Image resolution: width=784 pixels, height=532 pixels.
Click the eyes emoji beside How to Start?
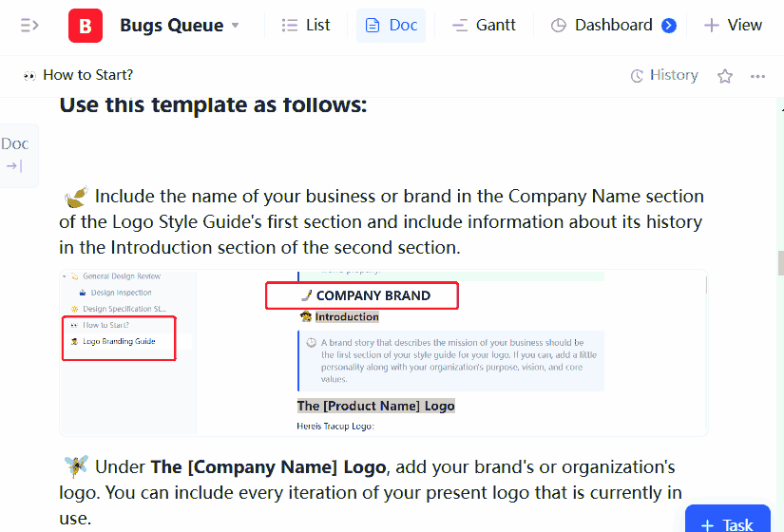tap(29, 75)
